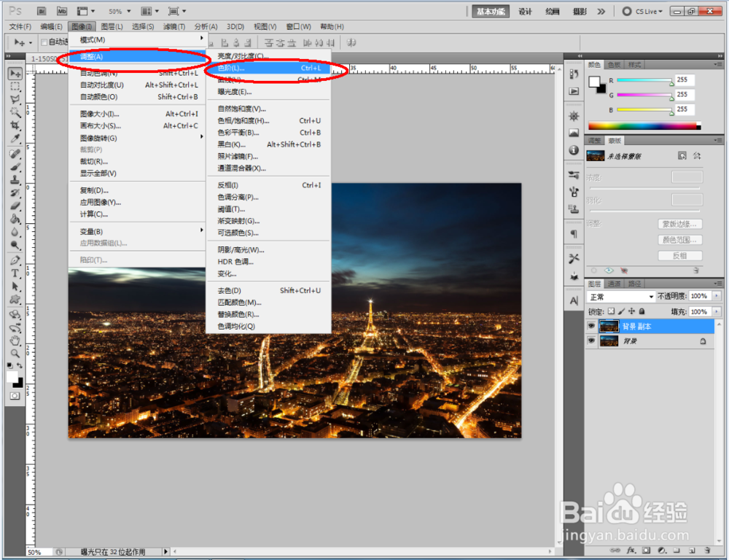Launch Bridge from the Br icon
This screenshot has height=560, width=729.
click(42, 11)
